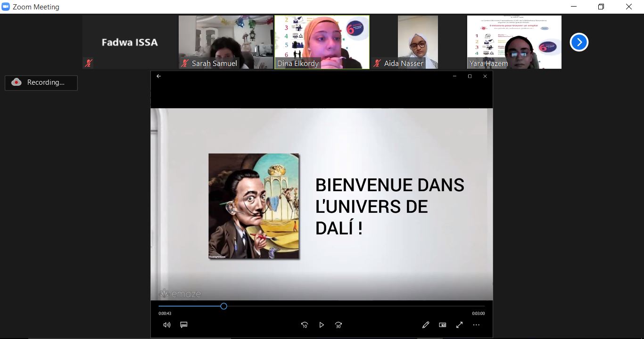Skip back 10 seconds in the video
Viewport: 644px width, 339px height.
point(305,325)
